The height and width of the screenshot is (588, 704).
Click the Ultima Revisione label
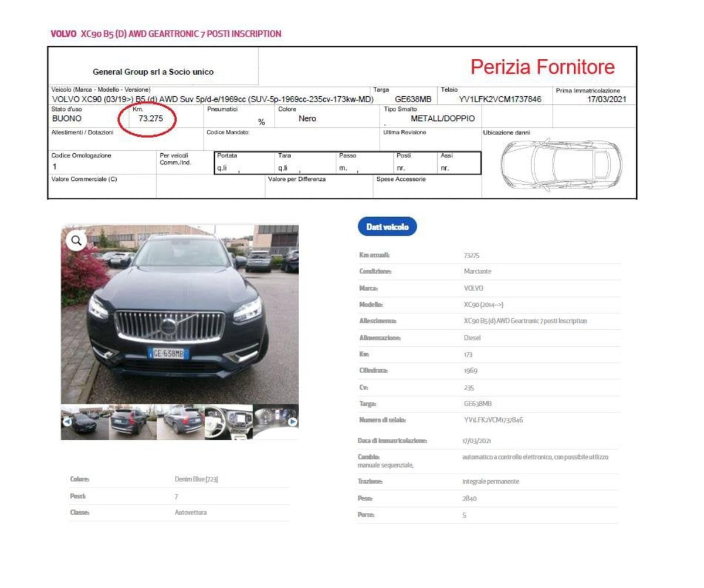click(405, 133)
